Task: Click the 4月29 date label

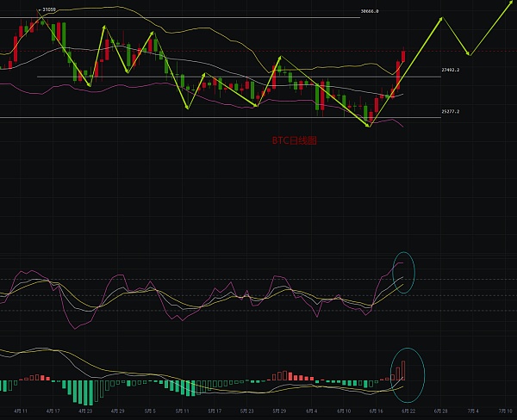Action: pos(118,411)
